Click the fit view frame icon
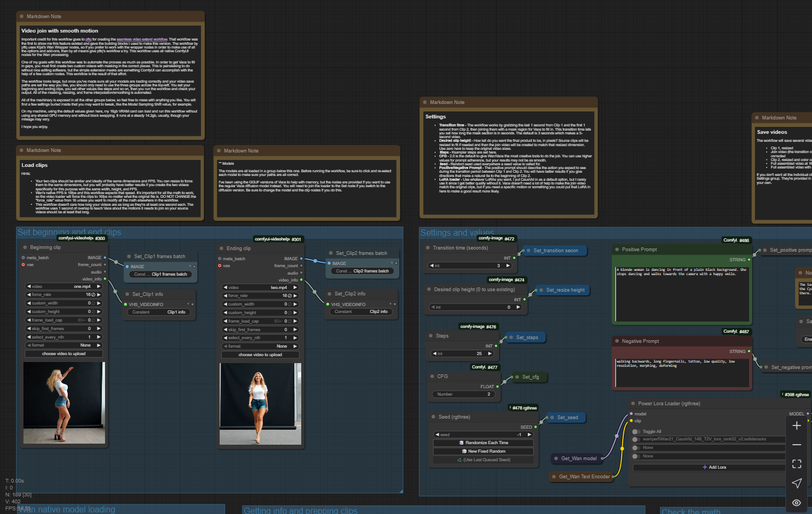812x514 pixels. tap(797, 464)
